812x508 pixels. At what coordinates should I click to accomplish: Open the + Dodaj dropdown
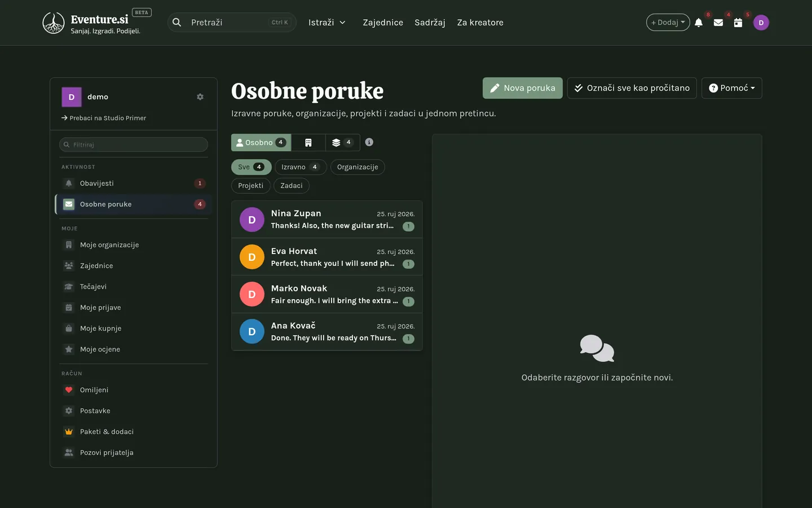point(668,23)
